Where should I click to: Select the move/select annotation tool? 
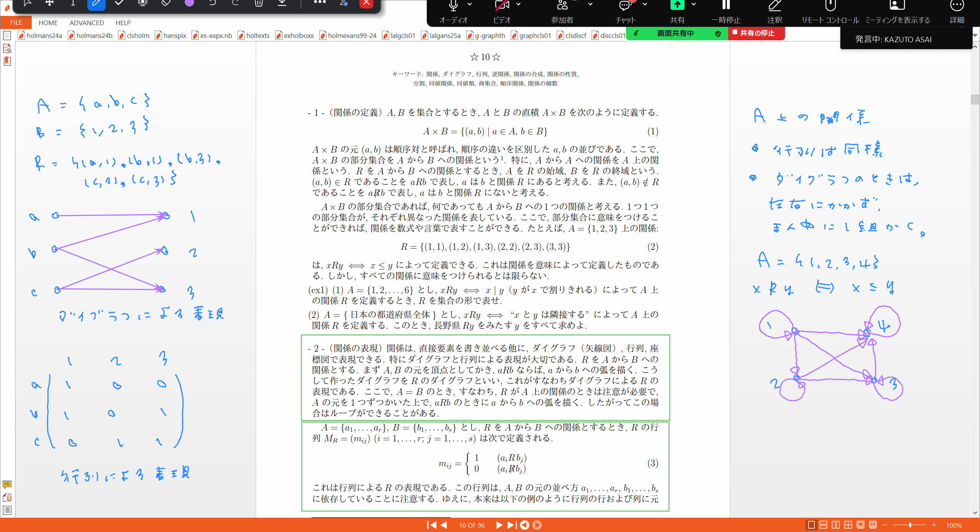pyautogui.click(x=50, y=3)
